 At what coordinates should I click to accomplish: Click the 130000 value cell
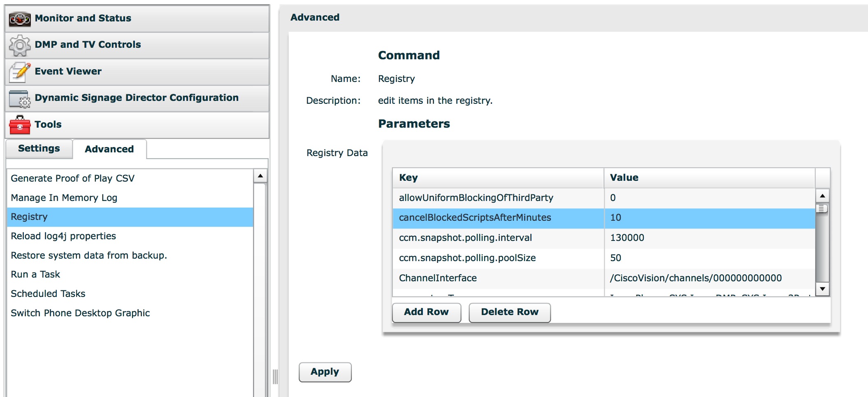tap(710, 238)
